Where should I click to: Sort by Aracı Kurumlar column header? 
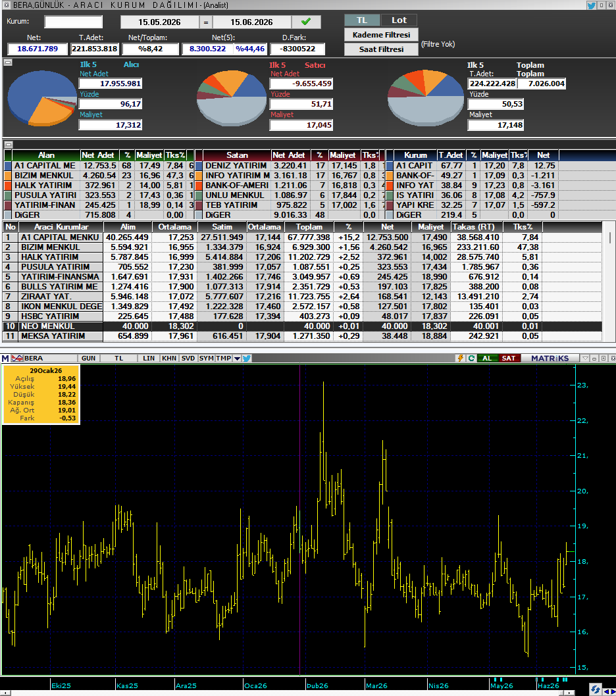(61, 227)
